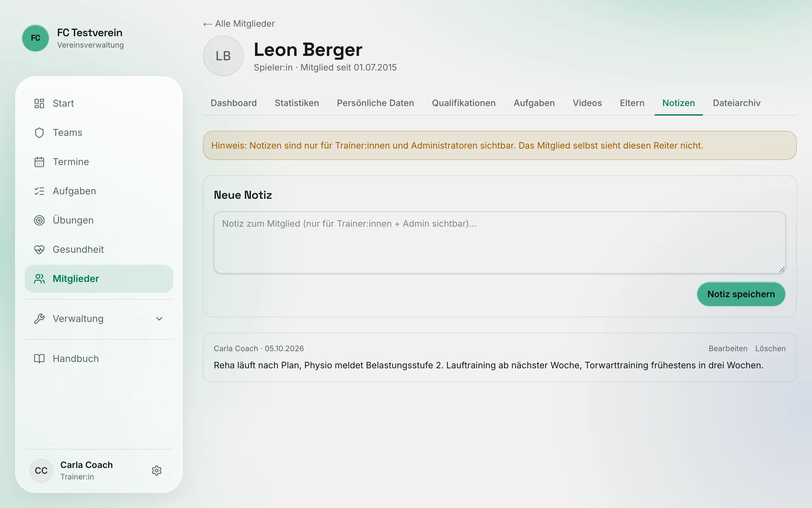This screenshot has height=508, width=812.
Task: Expand the Verwaltung chevron
Action: [159, 319]
